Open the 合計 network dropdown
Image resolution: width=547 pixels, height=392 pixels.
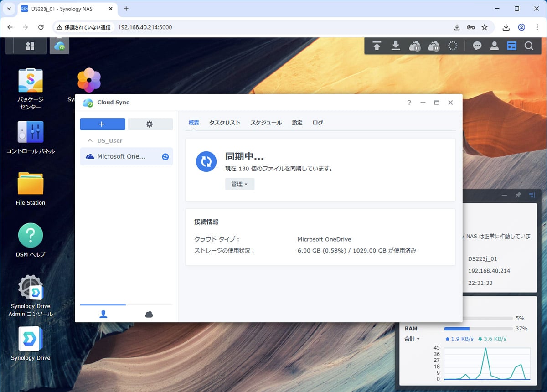[x=412, y=339]
